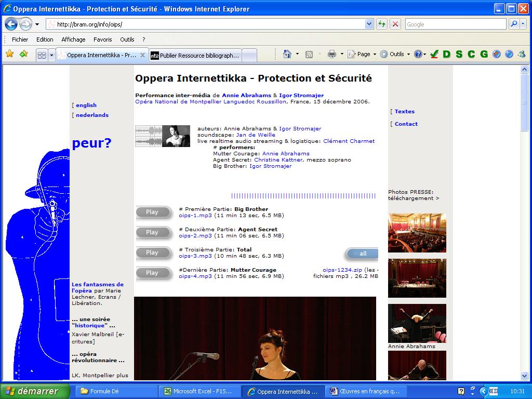Screen dimensions: 532x399
Task: Follow the english language link
Action: point(86,105)
